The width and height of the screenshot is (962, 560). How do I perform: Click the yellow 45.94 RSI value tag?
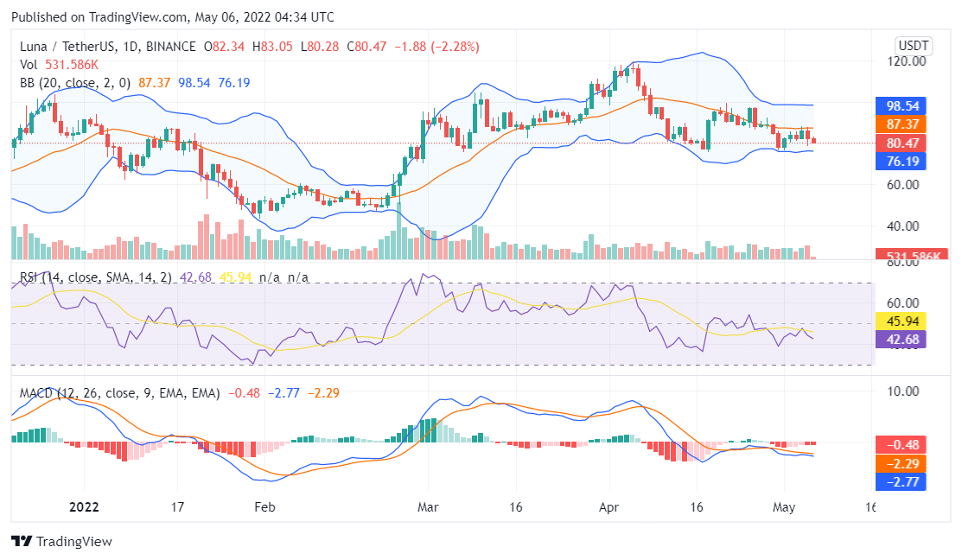point(901,321)
